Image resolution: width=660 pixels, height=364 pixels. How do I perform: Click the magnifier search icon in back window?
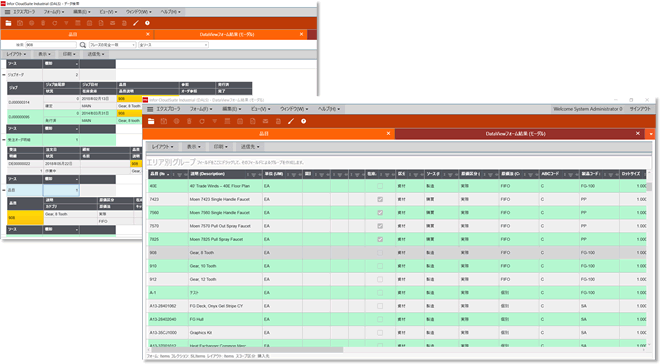coord(83,45)
